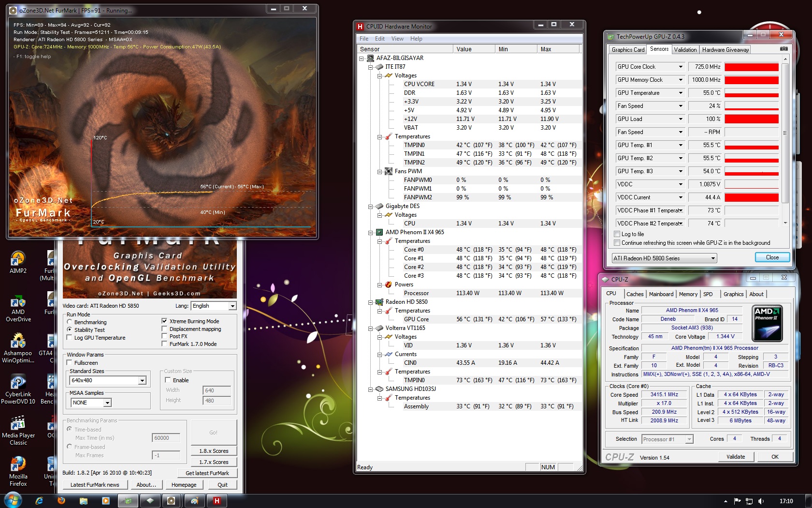
Task: Click 1.8.x Scores button
Action: [x=214, y=451]
